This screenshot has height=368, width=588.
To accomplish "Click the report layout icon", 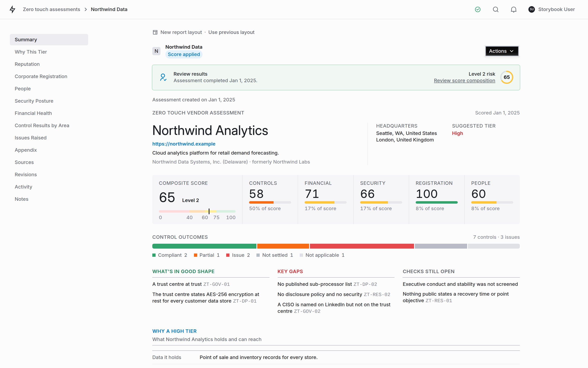I will [155, 32].
